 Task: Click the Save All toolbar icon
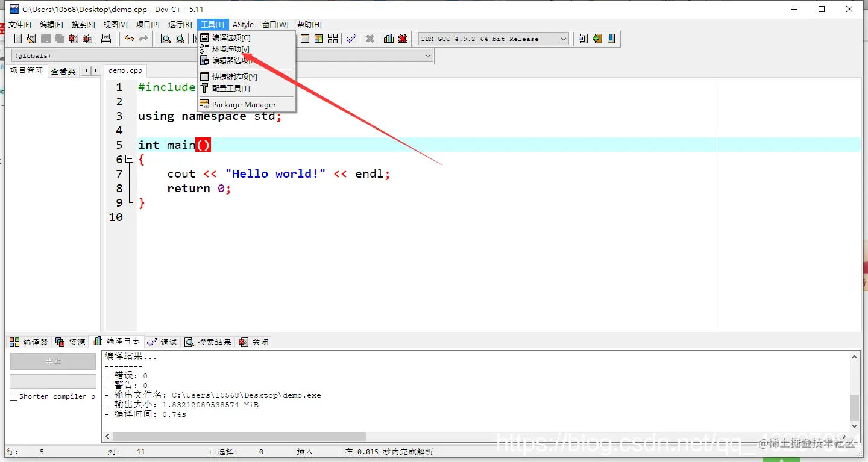60,39
